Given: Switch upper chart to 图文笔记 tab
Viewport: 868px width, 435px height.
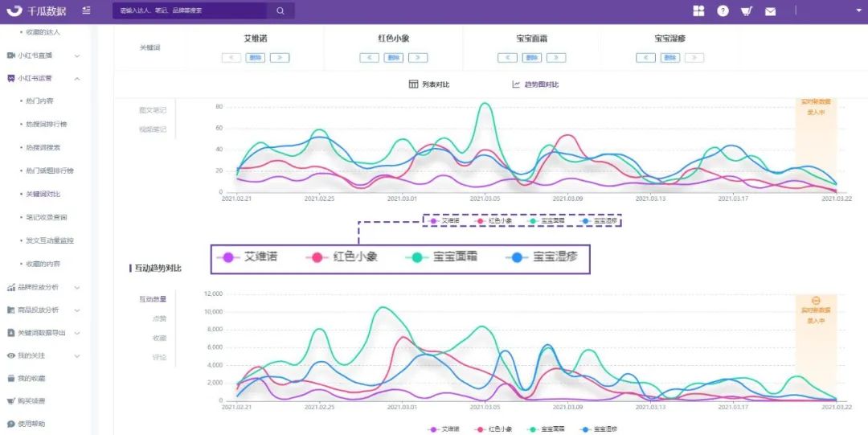Looking at the screenshot, I should click(x=152, y=110).
